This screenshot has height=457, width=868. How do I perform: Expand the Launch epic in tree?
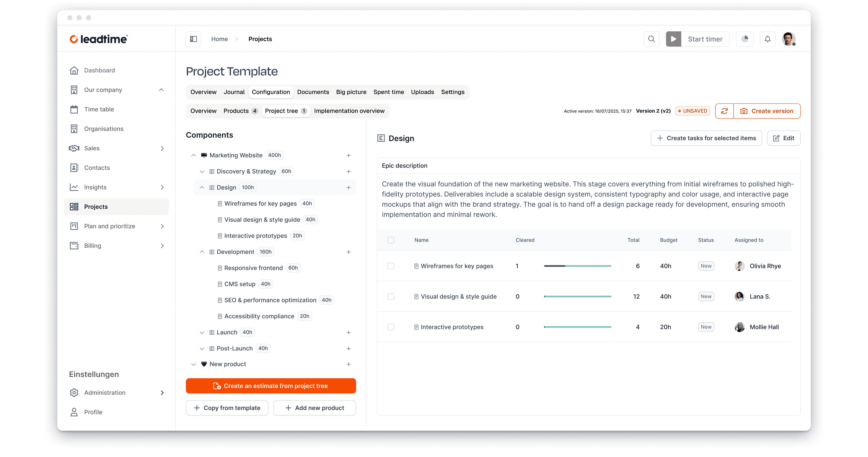click(x=202, y=332)
